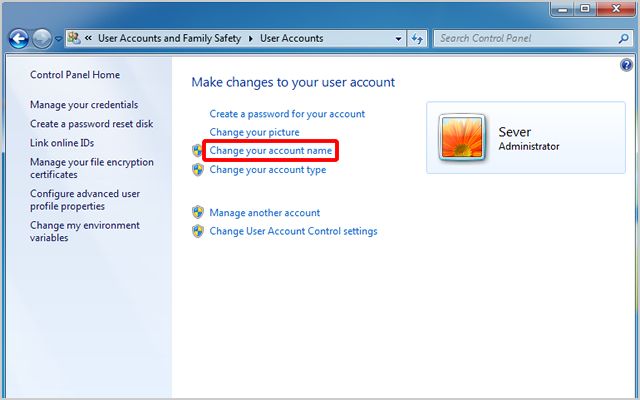Open Manage another account link
Screen dimensions: 640x400
click(264, 213)
